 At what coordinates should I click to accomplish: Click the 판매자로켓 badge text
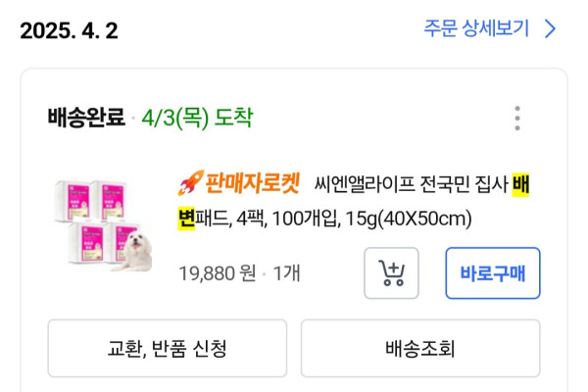point(251,182)
